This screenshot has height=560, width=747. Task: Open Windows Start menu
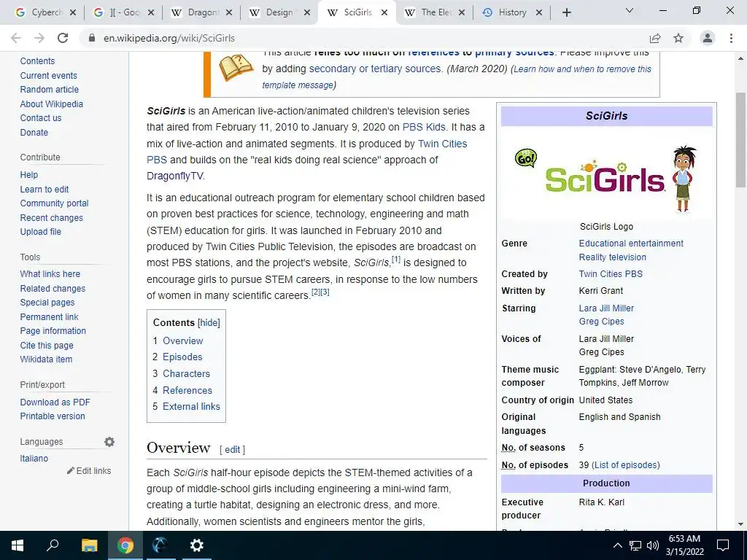tap(18, 545)
